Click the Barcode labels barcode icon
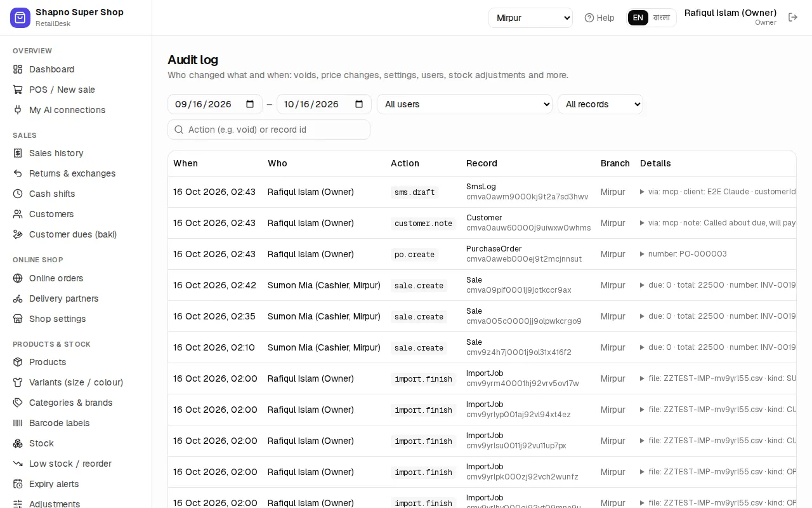Image resolution: width=812 pixels, height=508 pixels. pos(18,423)
